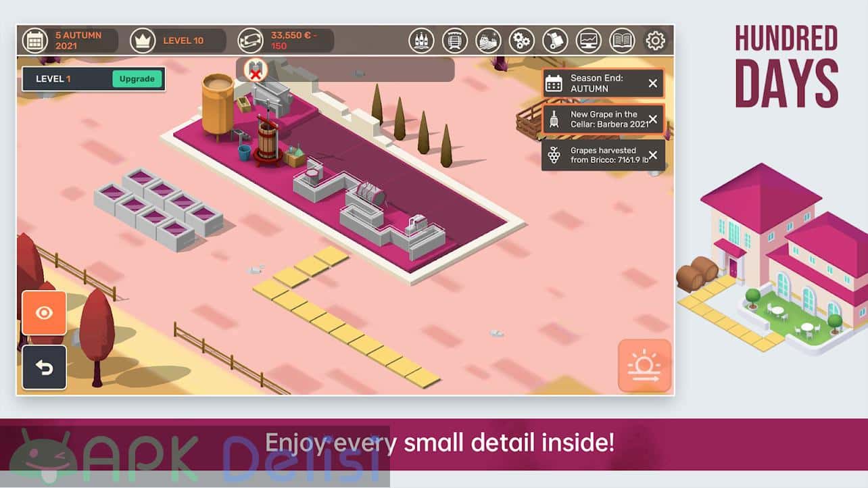This screenshot has width=868, height=488.
Task: Click the end-turn sunrise button
Action: click(644, 366)
